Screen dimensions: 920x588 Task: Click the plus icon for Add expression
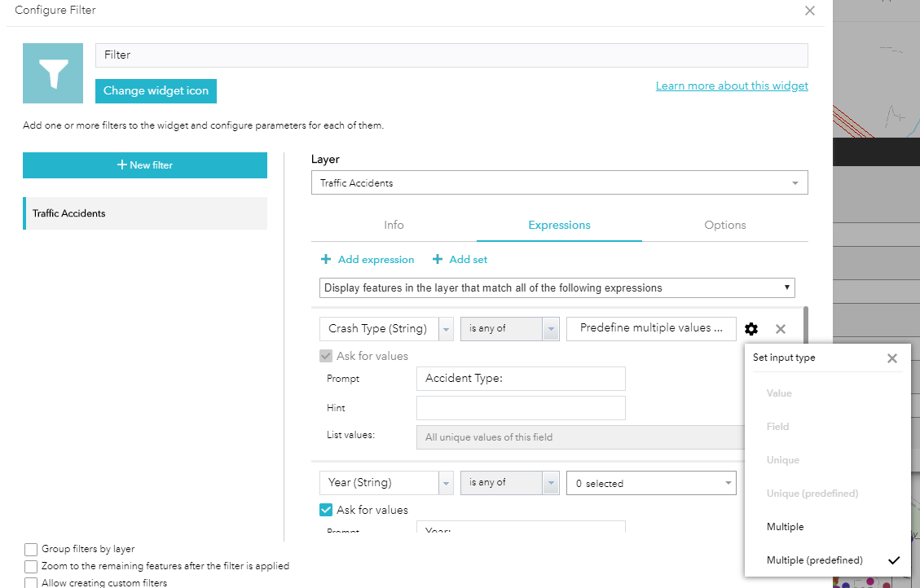click(326, 260)
